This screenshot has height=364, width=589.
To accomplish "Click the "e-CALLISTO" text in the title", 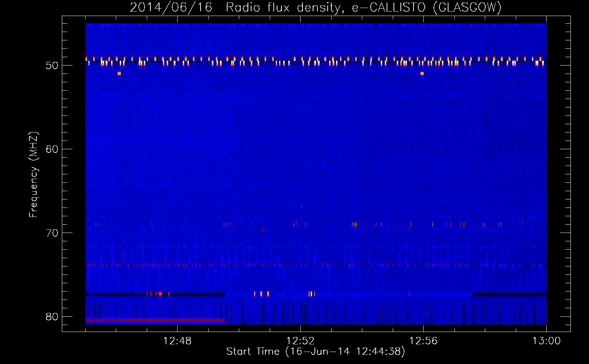I will (x=388, y=8).
